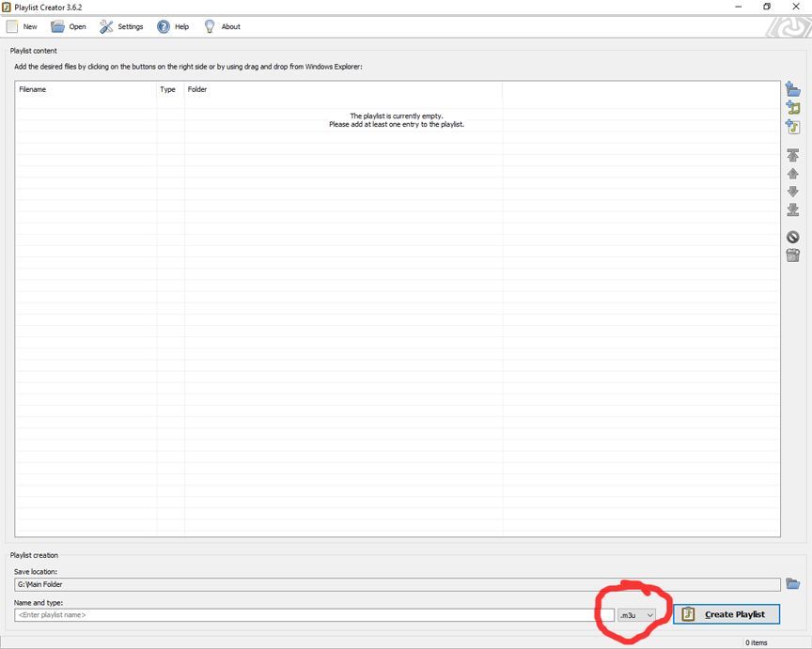Move selected entry to bottom of list
Image resolution: width=812 pixels, height=649 pixels.
coord(792,209)
